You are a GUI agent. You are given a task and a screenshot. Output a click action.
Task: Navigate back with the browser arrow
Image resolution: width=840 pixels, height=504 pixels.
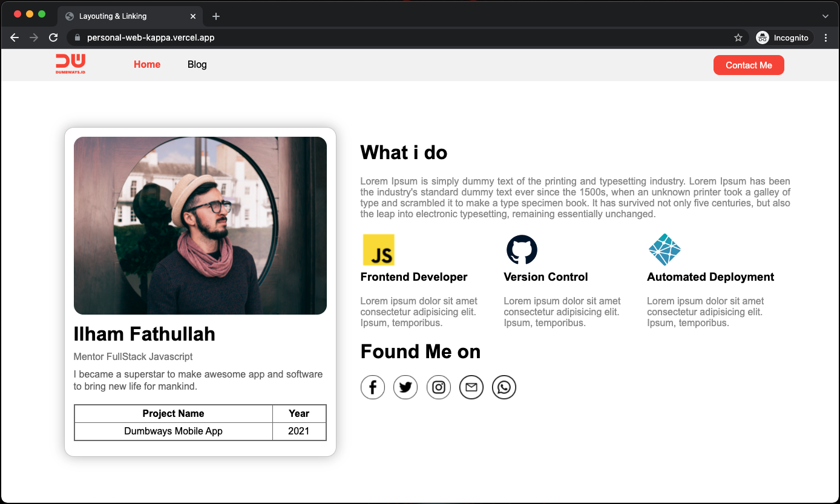15,38
